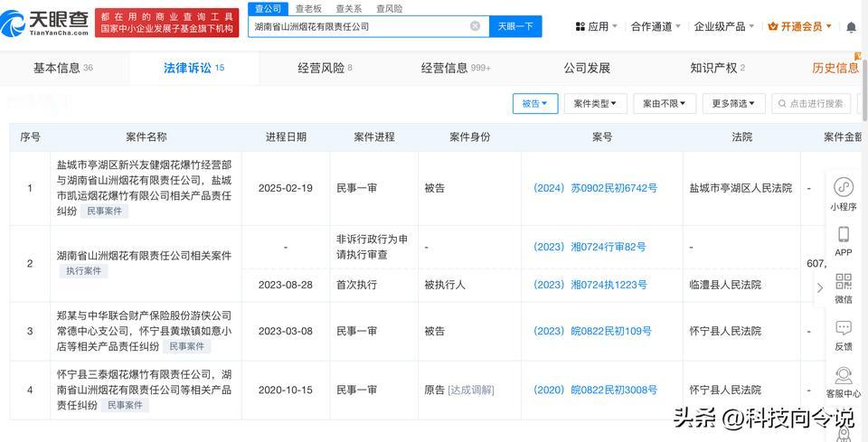Expand the 应用 menu

598,26
